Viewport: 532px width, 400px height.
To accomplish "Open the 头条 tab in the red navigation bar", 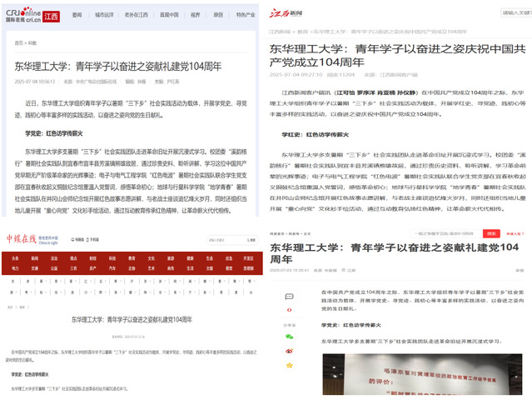I will [x=15, y=258].
